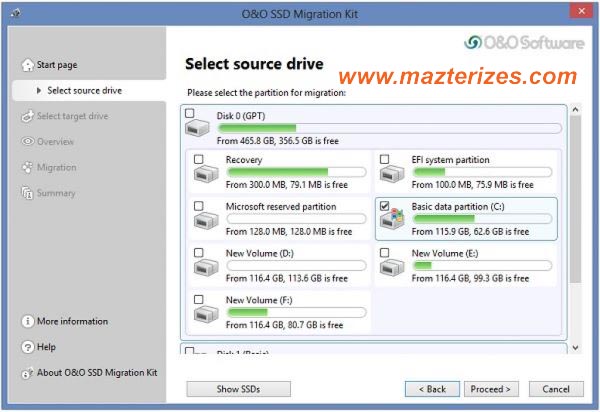Click the Basic data partition (C:) Windows drive icon
This screenshot has width=600, height=412.
(392, 219)
